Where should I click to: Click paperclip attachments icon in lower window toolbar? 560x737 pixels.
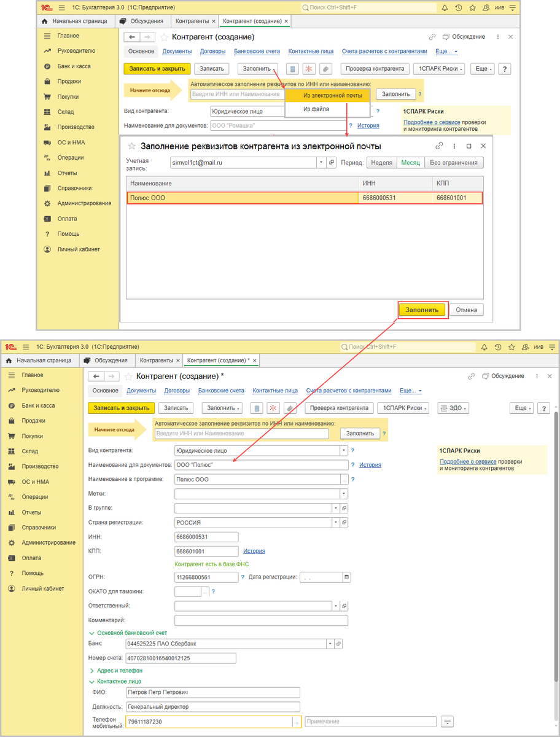coord(290,408)
